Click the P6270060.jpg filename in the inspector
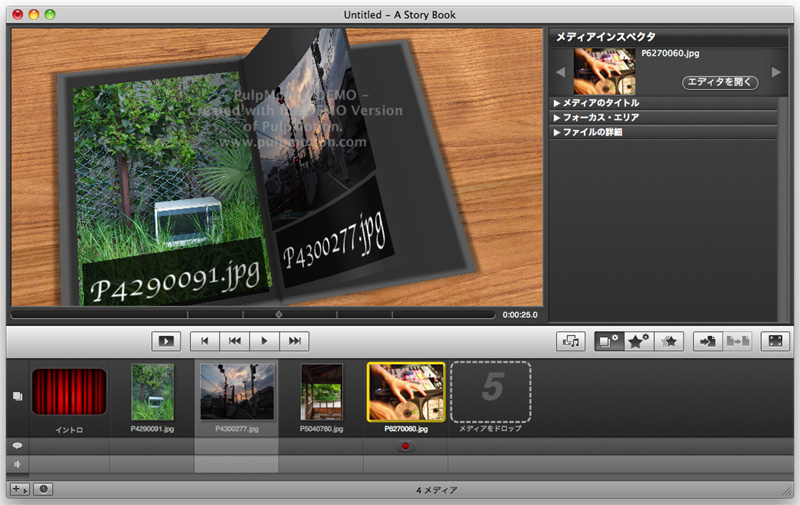 670,53
